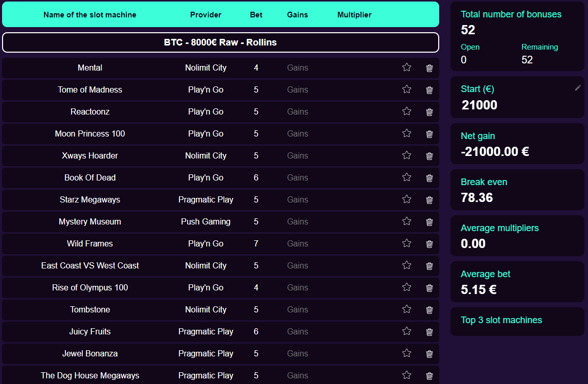Favorite the Xways Hoarder row

407,155
